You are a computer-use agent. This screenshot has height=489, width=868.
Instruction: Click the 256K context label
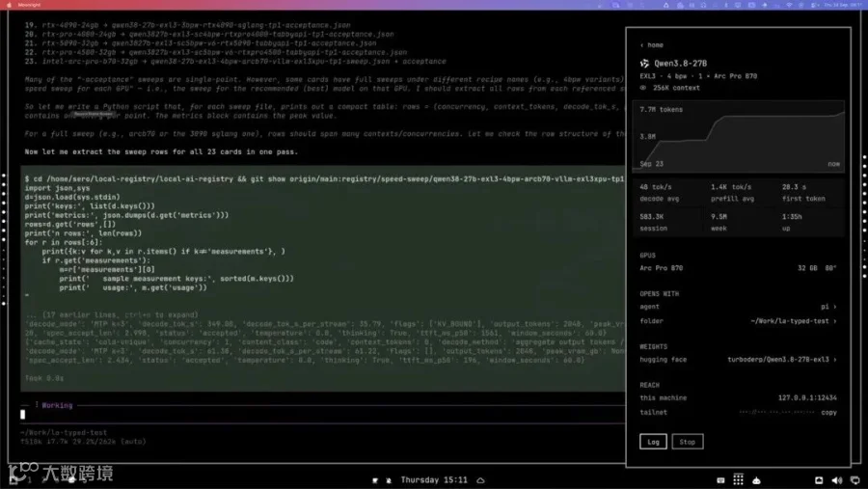[x=676, y=88]
